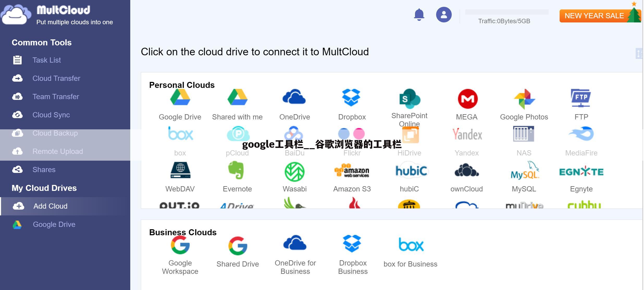Choose the SharePoint Online icon
The width and height of the screenshot is (644, 290).
[410, 99]
